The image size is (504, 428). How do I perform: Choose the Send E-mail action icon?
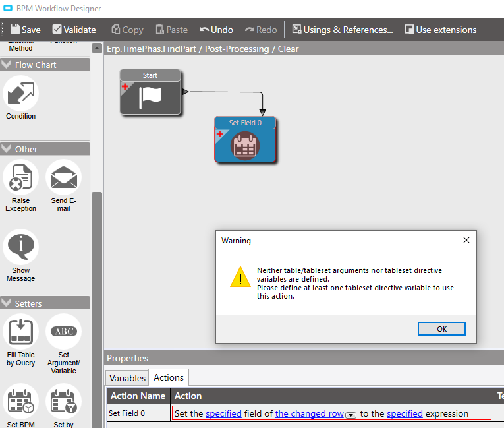click(64, 177)
